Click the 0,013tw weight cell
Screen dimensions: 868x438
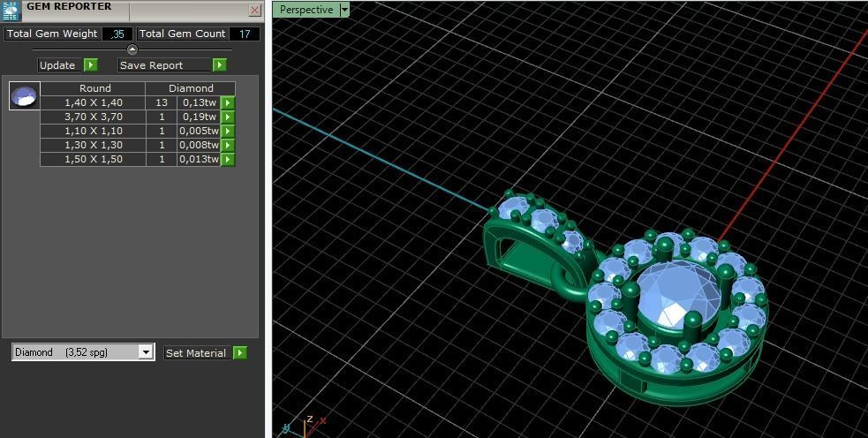pyautogui.click(x=199, y=160)
